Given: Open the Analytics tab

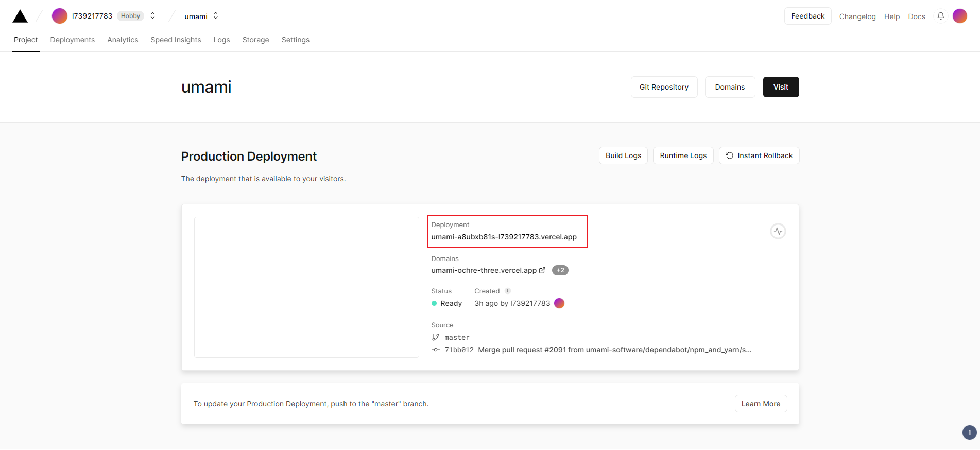Looking at the screenshot, I should point(123,40).
